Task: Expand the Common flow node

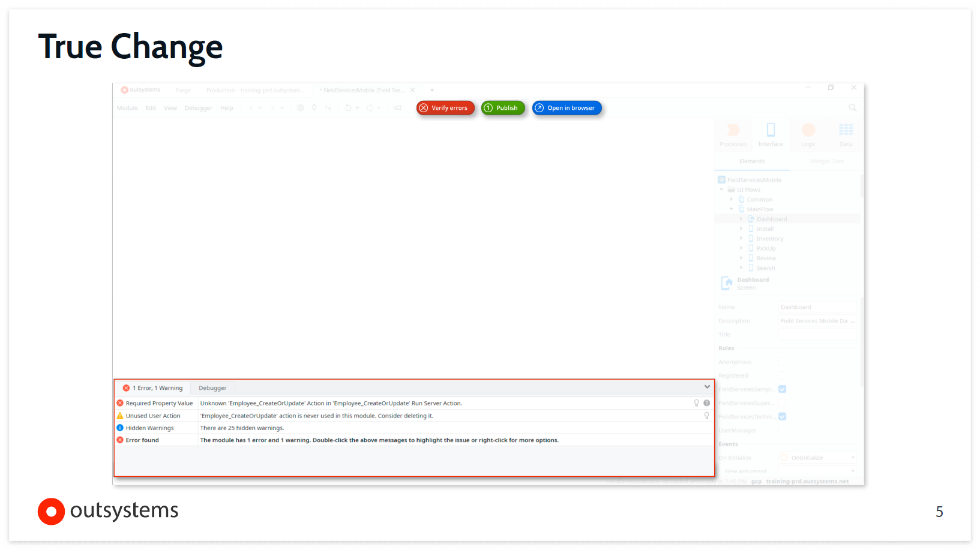Action: (732, 199)
